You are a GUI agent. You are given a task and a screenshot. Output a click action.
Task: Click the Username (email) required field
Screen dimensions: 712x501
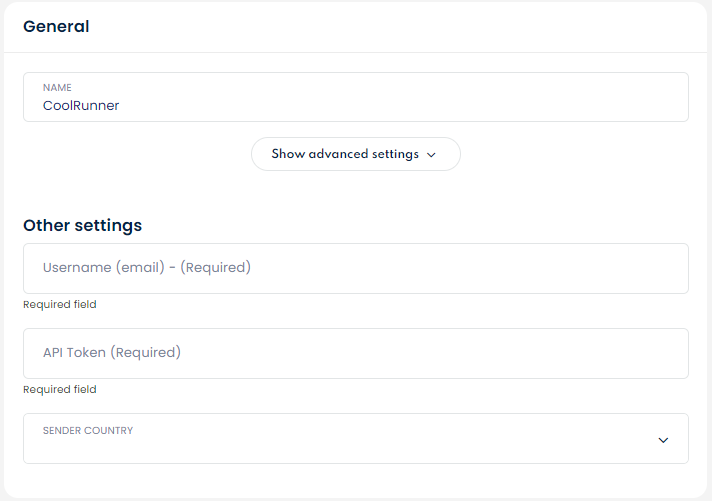(x=355, y=268)
